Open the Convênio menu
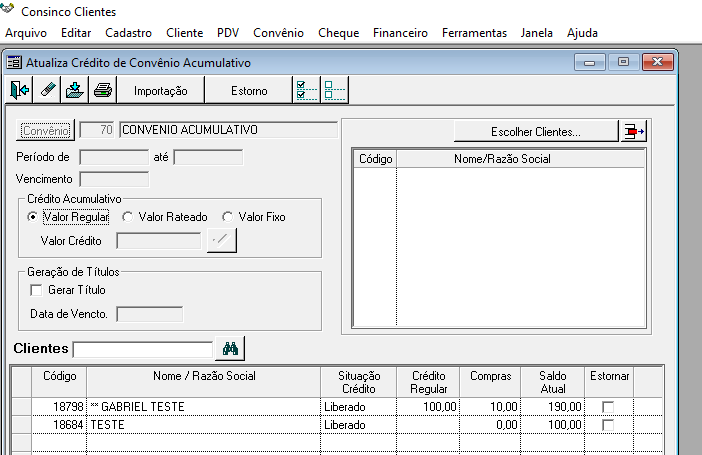The height and width of the screenshot is (455, 702). pyautogui.click(x=278, y=33)
